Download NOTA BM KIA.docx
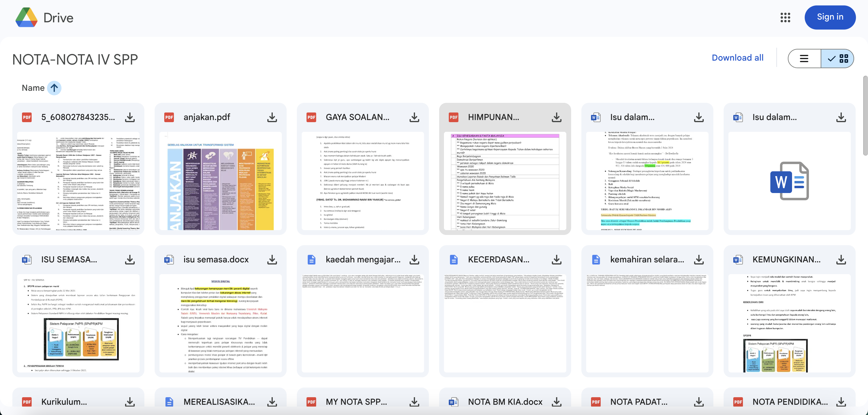 556,402
